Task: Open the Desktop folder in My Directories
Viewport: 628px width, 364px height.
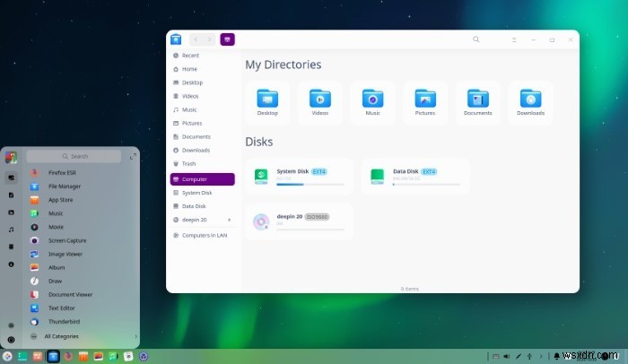Action: click(267, 103)
